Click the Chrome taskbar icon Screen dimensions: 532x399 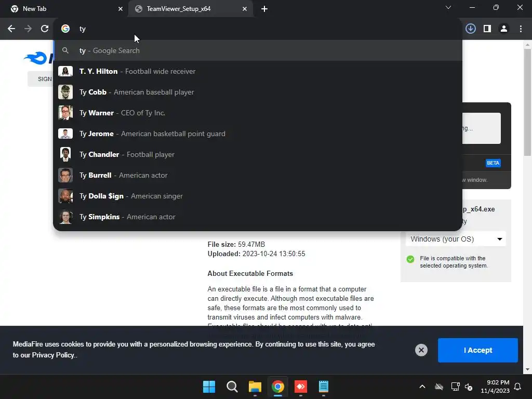point(278,387)
